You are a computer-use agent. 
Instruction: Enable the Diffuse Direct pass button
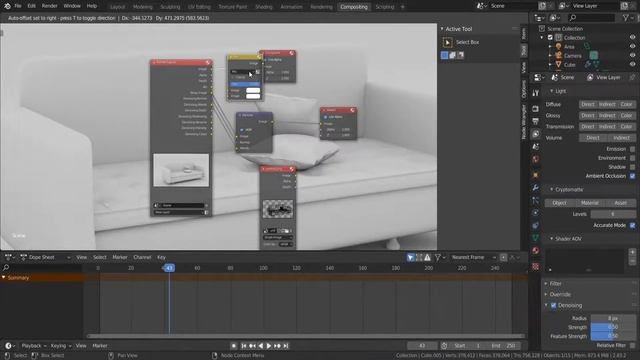[588, 104]
